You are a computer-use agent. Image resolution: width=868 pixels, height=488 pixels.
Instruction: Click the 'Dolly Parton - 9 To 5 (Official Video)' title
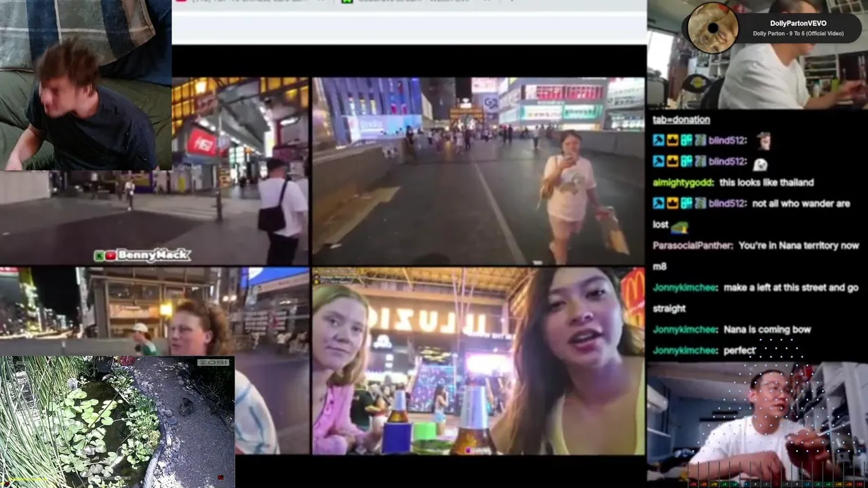click(798, 34)
